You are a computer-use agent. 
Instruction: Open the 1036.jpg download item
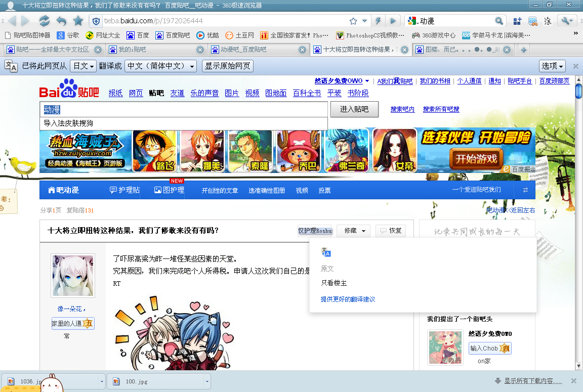coord(51,381)
